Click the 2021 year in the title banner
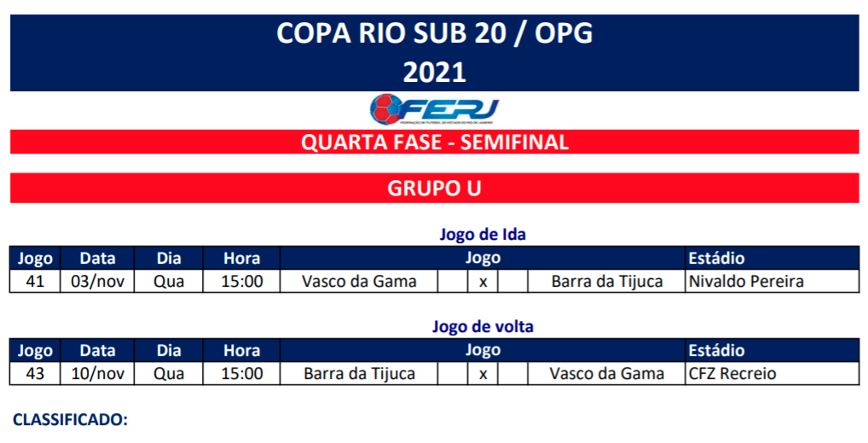The width and height of the screenshot is (868, 443). [434, 72]
